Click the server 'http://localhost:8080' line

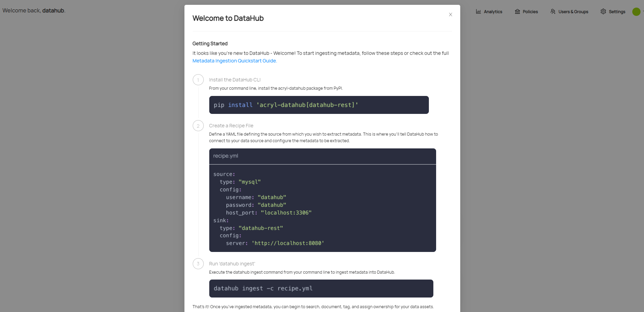[275, 243]
